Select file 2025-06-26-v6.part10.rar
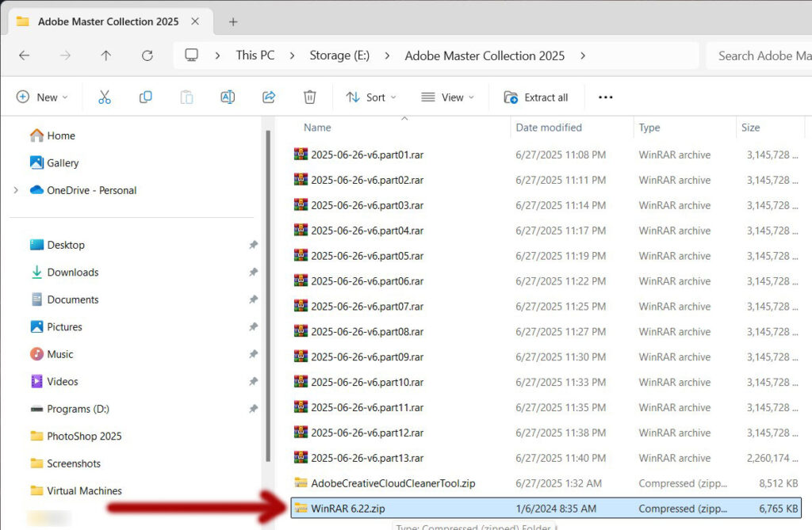812x530 pixels. tap(546, 382)
